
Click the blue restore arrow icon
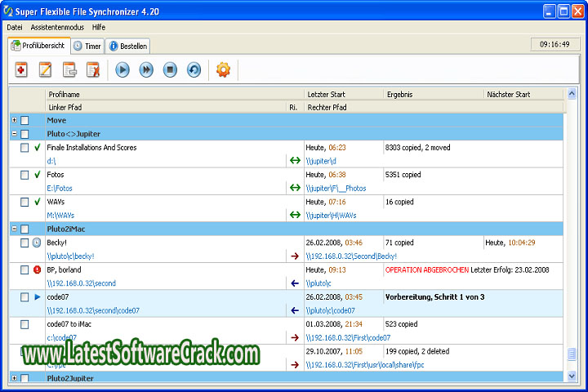(x=194, y=70)
